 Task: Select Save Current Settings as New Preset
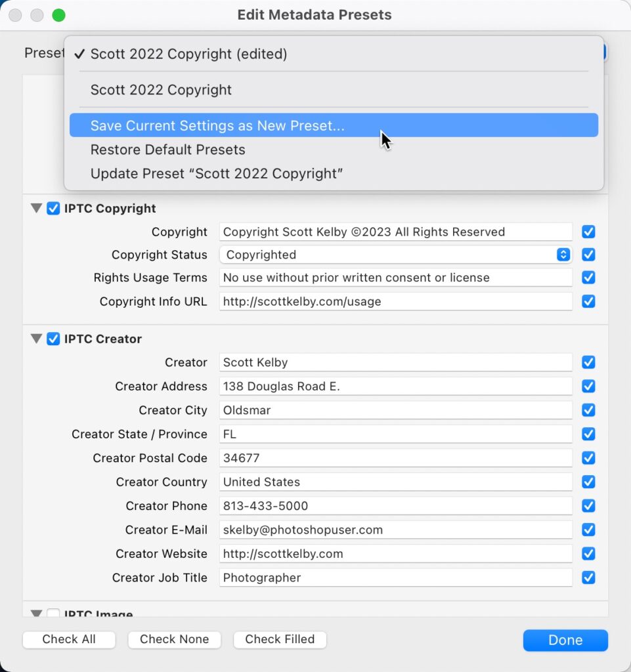pyautogui.click(x=334, y=125)
